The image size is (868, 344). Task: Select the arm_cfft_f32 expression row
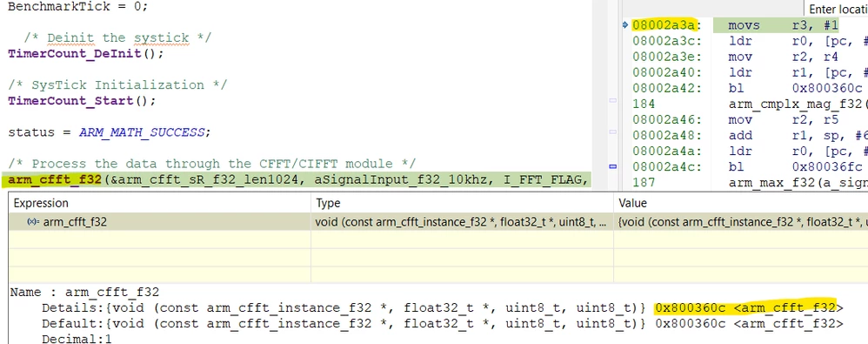438,221
